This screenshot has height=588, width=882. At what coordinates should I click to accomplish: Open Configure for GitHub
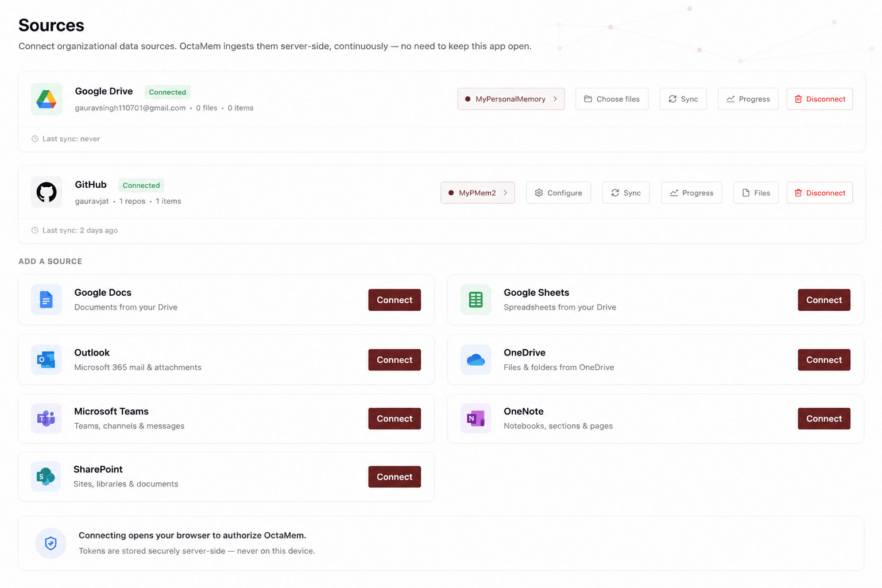point(559,193)
